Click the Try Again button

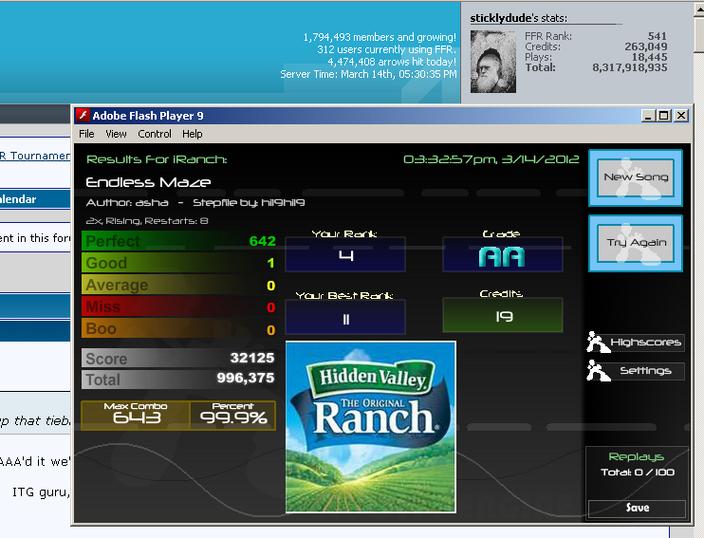click(x=635, y=243)
